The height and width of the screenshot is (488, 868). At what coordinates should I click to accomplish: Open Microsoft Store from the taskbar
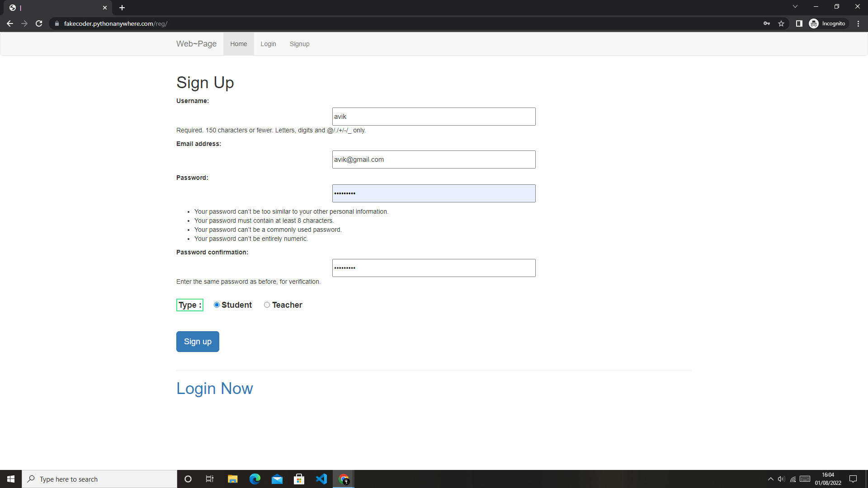click(x=299, y=479)
